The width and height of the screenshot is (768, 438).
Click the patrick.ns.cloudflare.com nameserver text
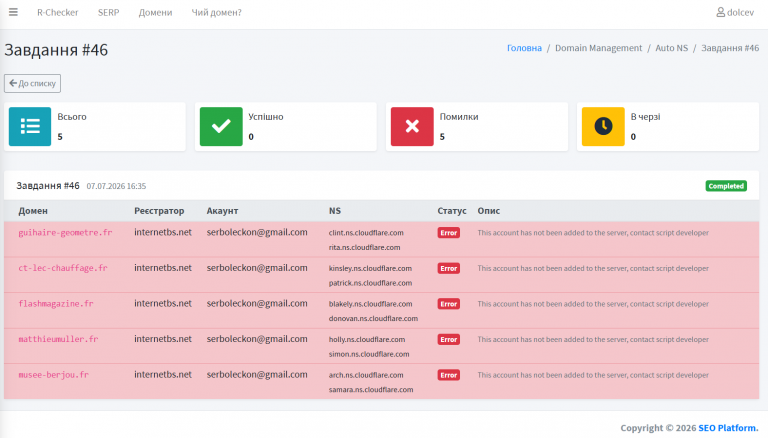(x=370, y=283)
